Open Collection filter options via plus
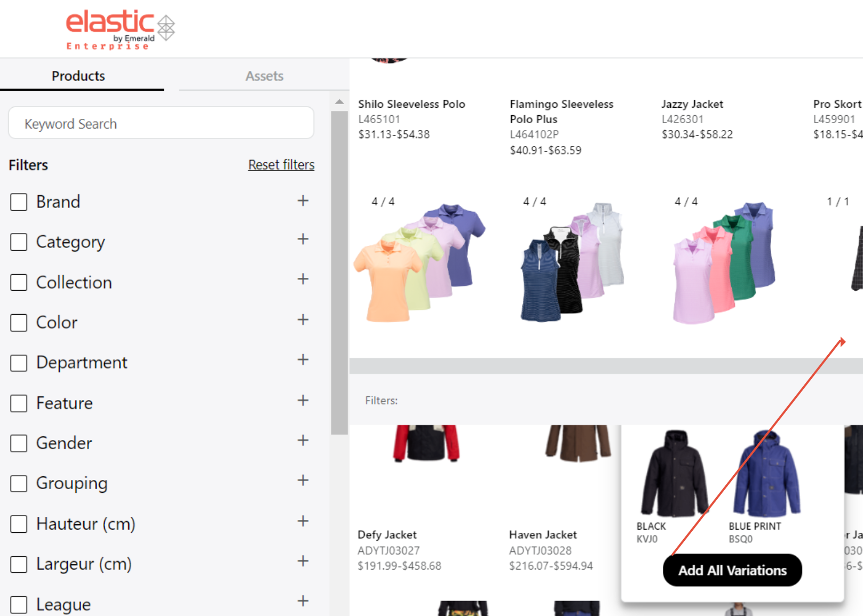 (303, 279)
